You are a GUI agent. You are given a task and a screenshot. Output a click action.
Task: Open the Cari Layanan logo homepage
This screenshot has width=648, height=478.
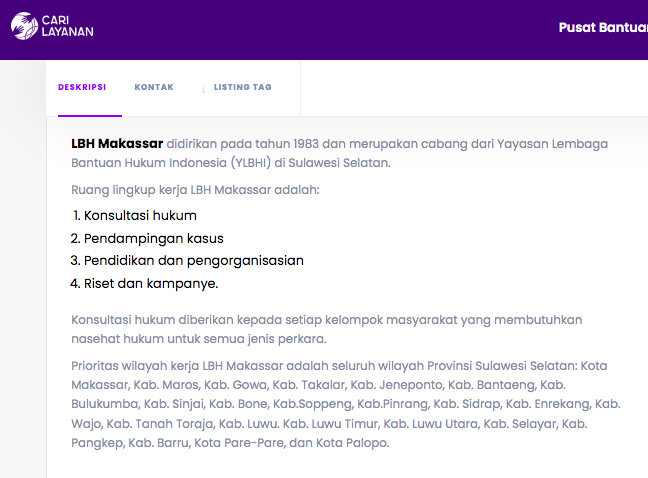coord(52,26)
